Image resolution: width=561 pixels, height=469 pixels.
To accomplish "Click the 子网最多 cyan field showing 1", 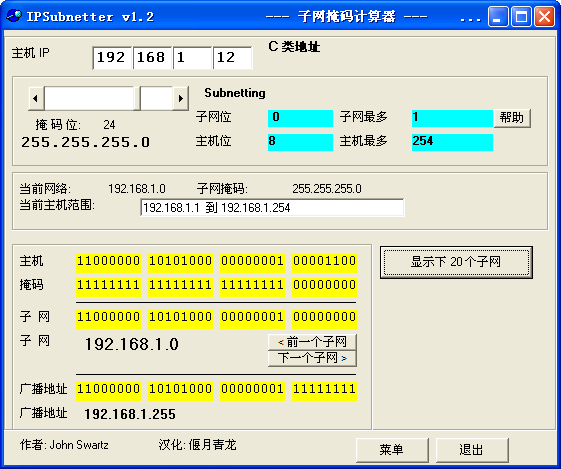I will pyautogui.click(x=452, y=118).
